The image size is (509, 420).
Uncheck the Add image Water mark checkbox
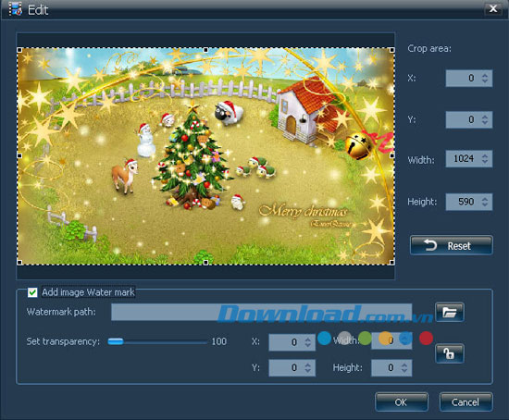pos(32,292)
